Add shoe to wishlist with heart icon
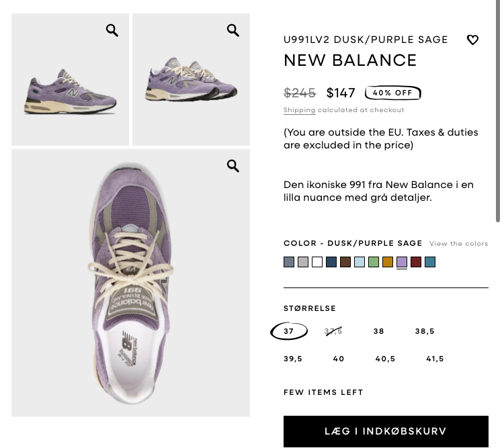The width and height of the screenshot is (504, 448). [x=472, y=40]
